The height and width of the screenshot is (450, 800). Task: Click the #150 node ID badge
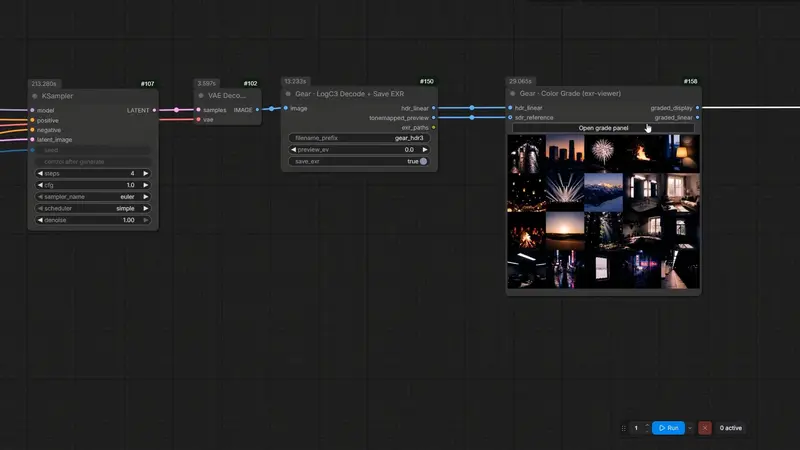[x=427, y=82]
